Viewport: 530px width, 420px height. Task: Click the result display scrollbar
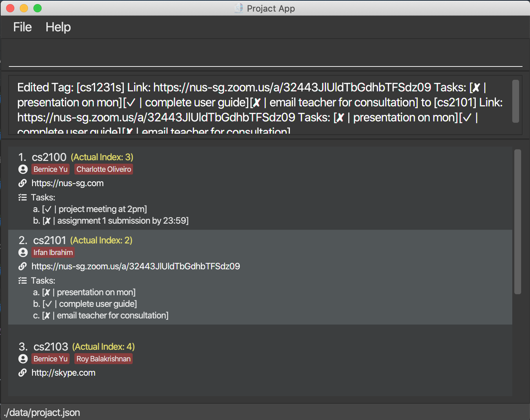click(516, 101)
